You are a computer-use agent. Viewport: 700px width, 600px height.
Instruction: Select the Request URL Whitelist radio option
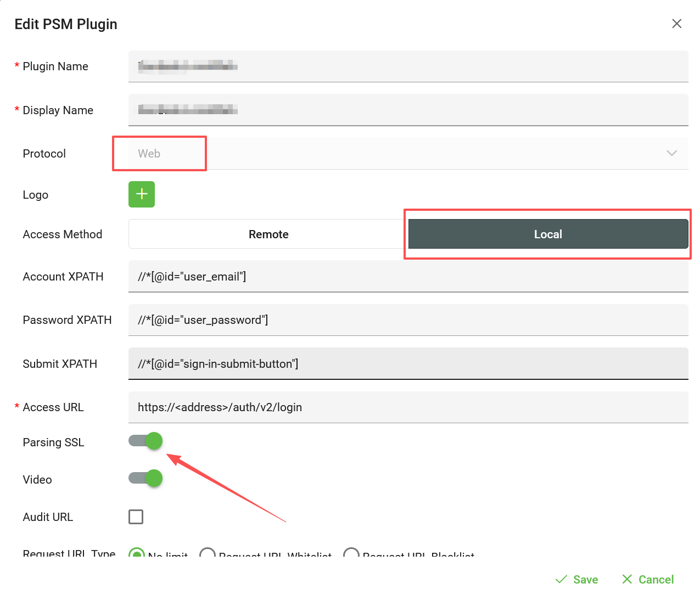[x=208, y=553]
